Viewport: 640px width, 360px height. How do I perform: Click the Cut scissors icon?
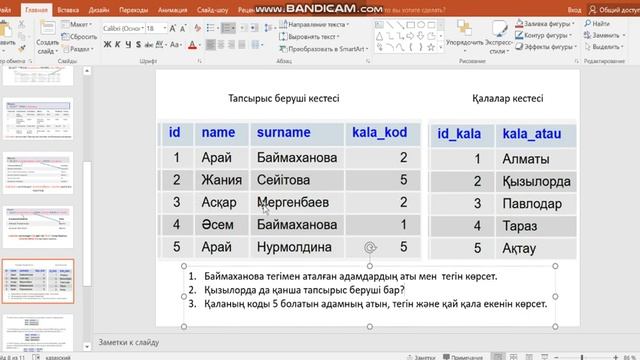point(21,24)
